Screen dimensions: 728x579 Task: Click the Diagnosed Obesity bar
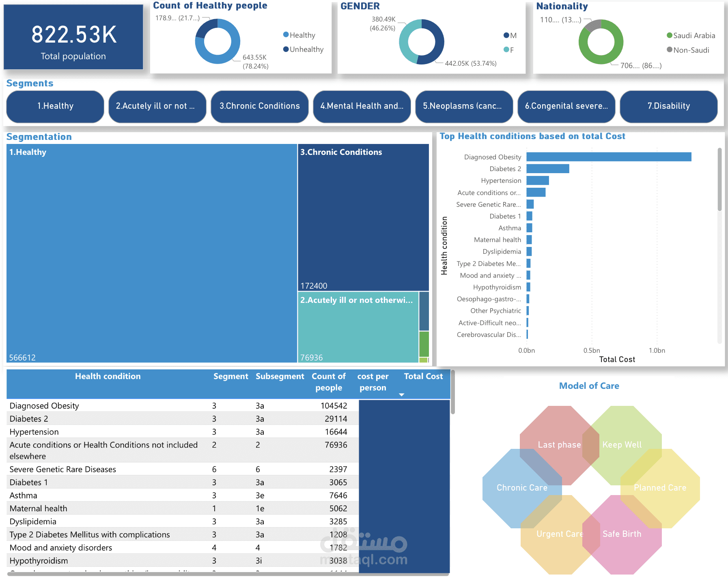[609, 157]
